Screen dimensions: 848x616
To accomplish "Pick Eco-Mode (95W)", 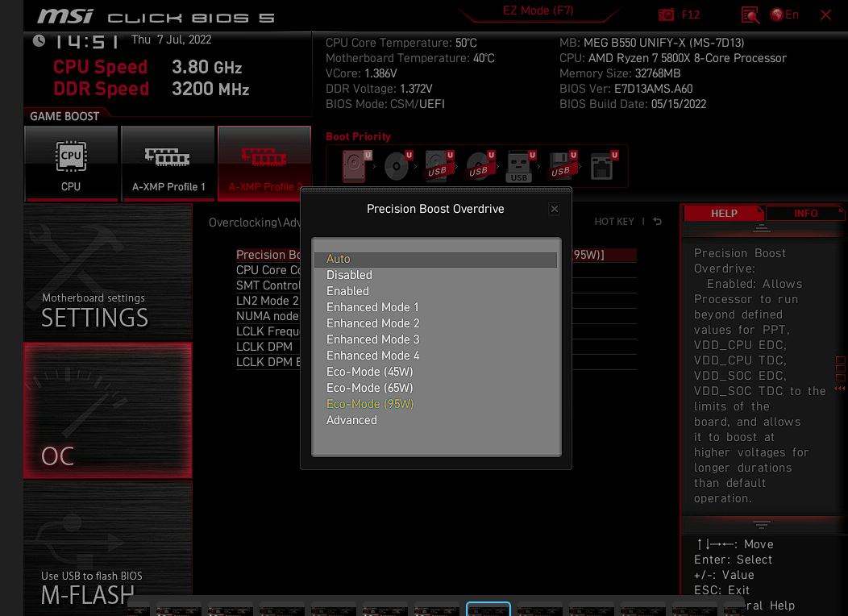I will (435, 404).
